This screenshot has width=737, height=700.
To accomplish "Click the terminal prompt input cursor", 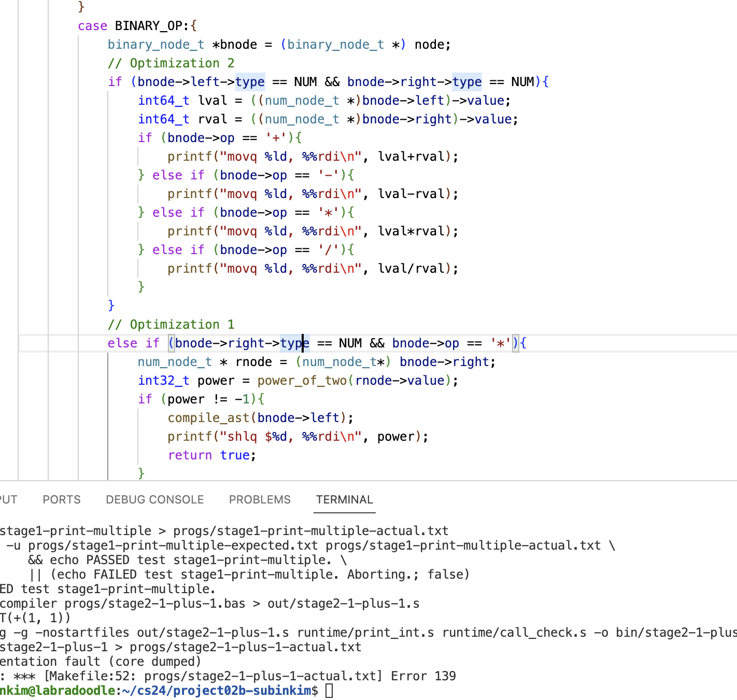I will (329, 691).
